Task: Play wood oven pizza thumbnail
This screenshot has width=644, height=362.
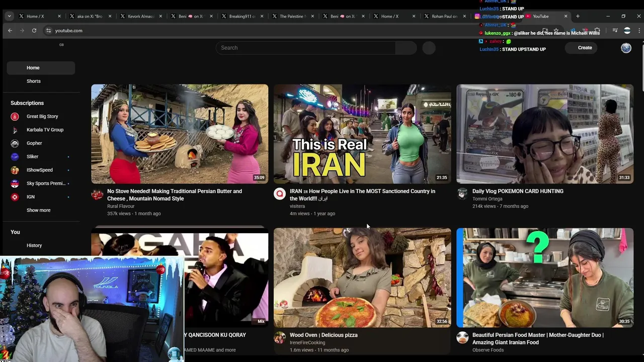Action: [362, 278]
